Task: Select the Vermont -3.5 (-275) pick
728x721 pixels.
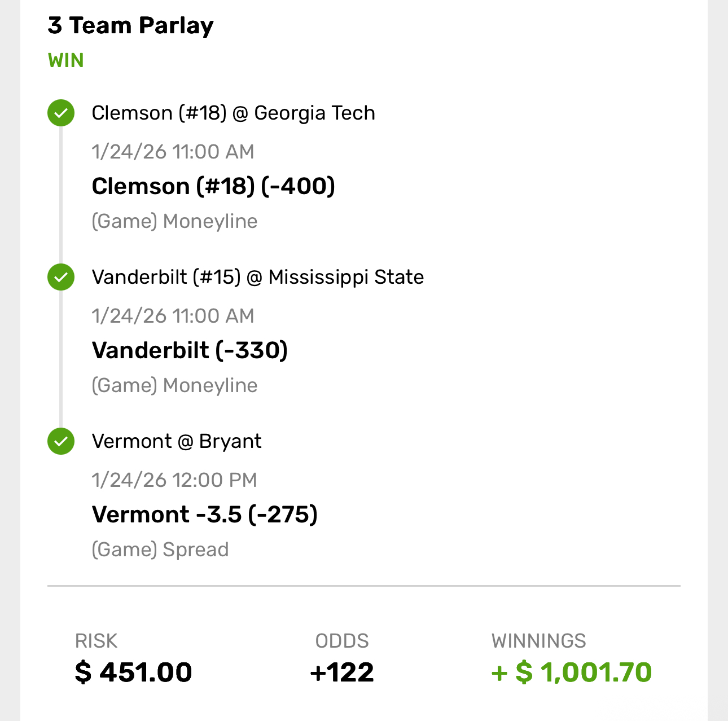Action: click(204, 515)
